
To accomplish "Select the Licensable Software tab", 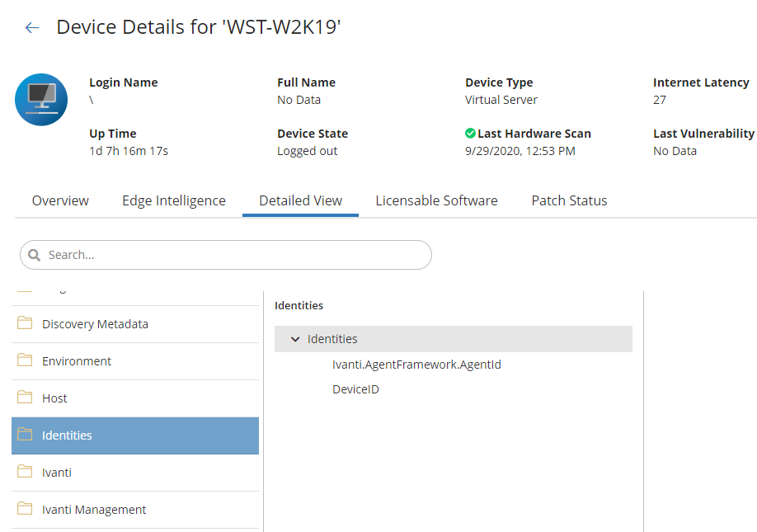I will coord(436,200).
